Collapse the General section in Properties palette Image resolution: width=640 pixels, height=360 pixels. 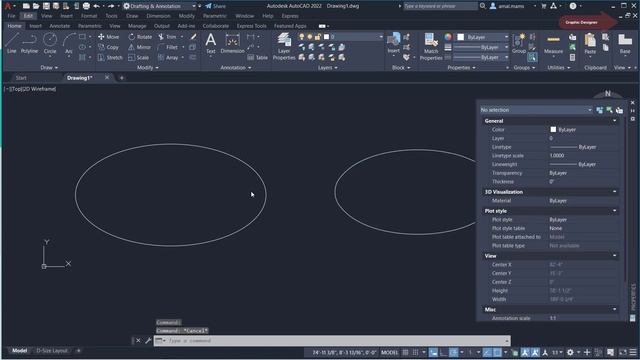pos(614,121)
